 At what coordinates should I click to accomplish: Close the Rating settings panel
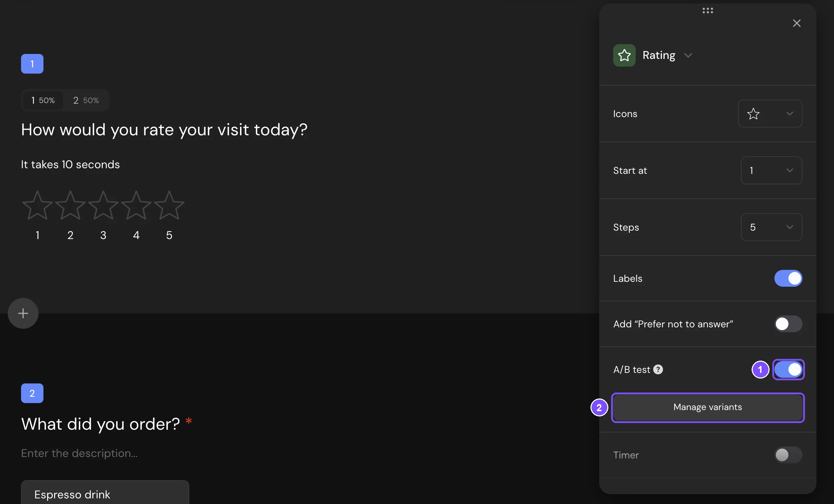point(797,23)
